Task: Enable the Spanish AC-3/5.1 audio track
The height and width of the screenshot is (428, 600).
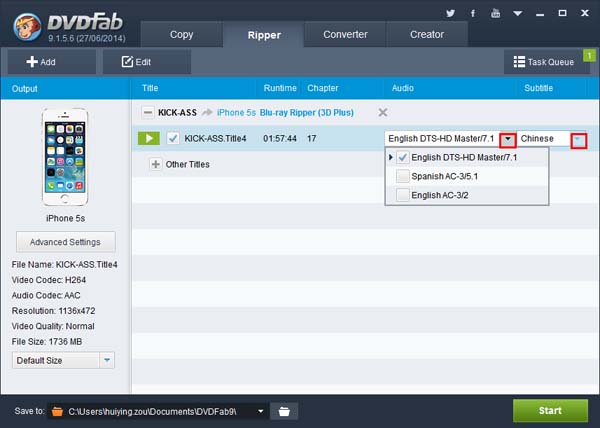Action: pos(403,176)
